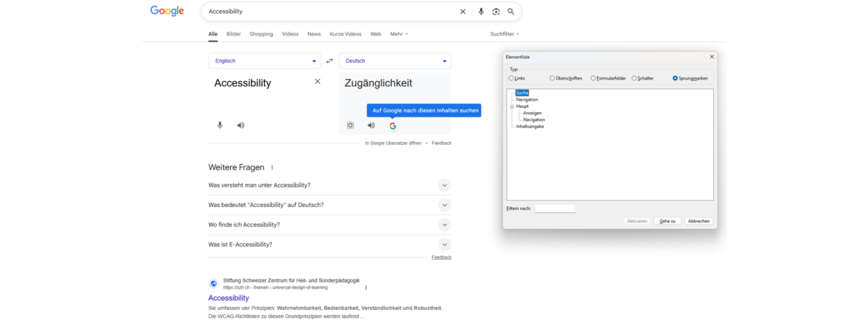Choose the Formularfelder element type
Viewport: 868px width, 333px height.
click(x=594, y=78)
